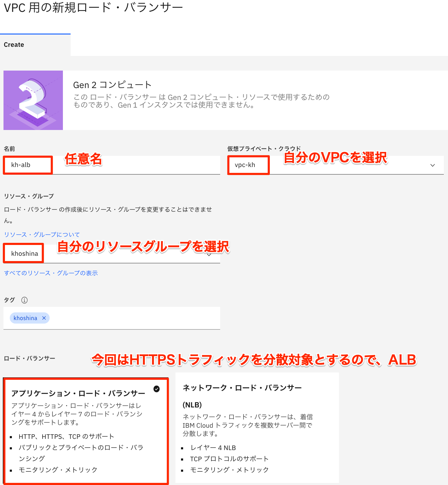Switch to the Create tab
The height and width of the screenshot is (485, 448).
14,44
